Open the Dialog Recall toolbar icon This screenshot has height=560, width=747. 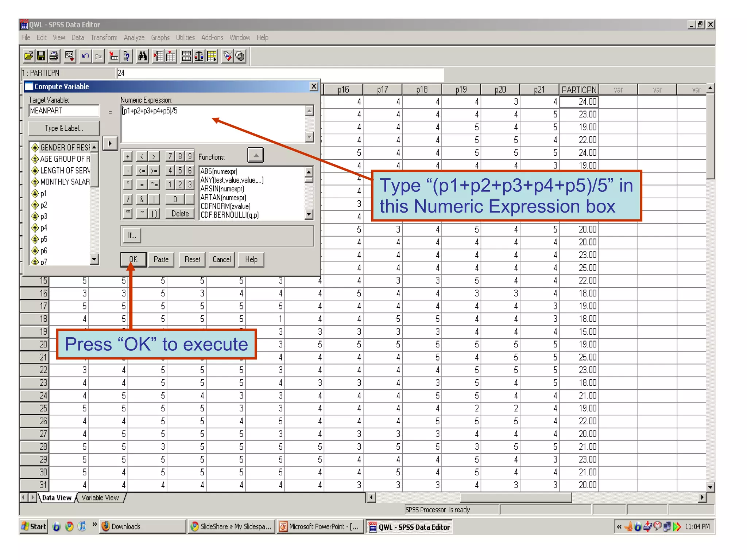click(x=70, y=56)
